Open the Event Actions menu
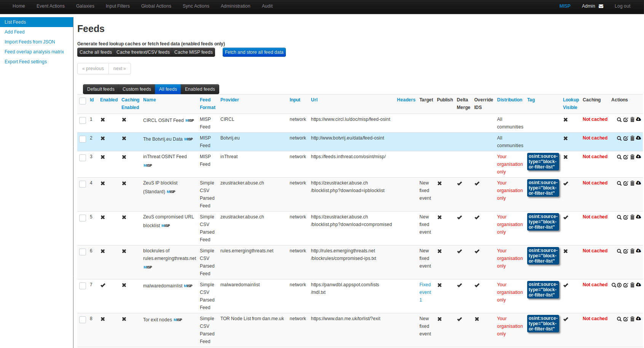644x348 pixels. [51, 6]
